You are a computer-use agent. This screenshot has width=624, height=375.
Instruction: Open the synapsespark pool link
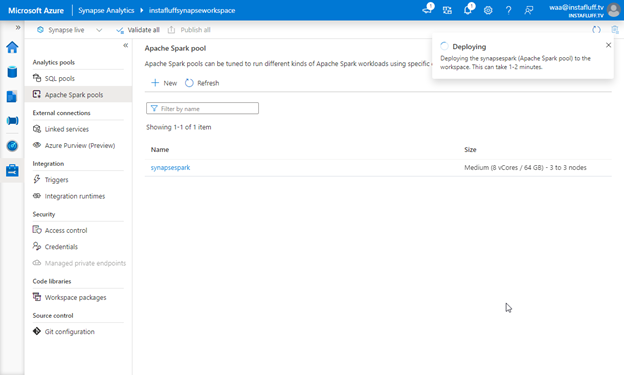point(170,168)
